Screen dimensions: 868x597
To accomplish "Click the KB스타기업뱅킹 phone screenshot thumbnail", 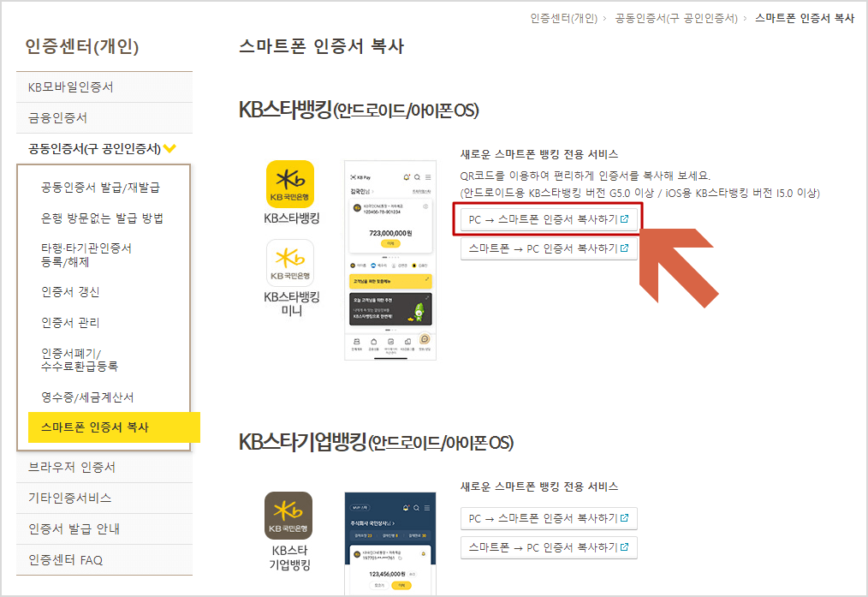I will point(390,543).
